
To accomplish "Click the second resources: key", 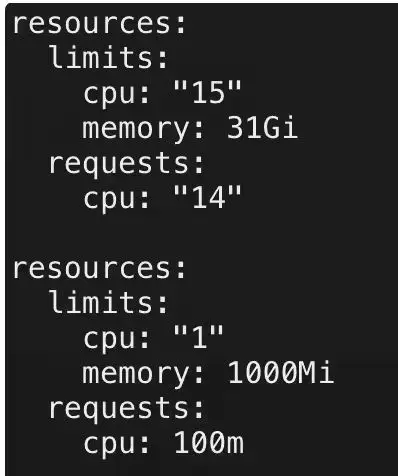I will pos(99,269).
